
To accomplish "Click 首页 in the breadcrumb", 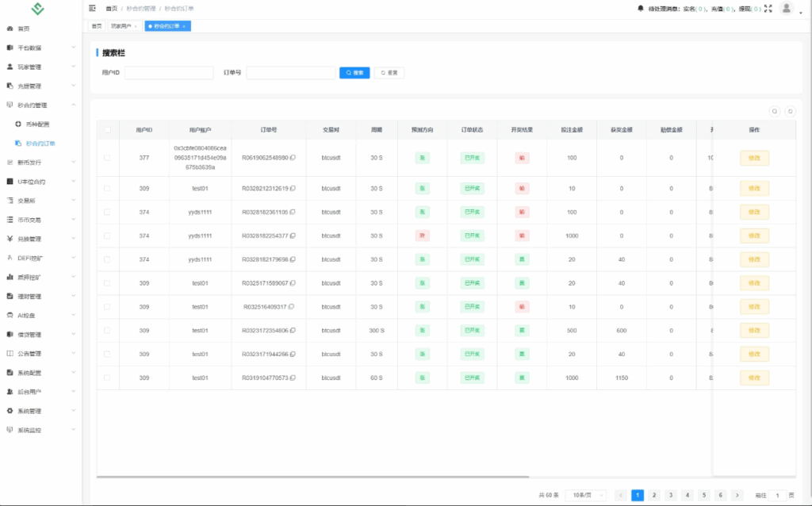I will click(x=111, y=9).
